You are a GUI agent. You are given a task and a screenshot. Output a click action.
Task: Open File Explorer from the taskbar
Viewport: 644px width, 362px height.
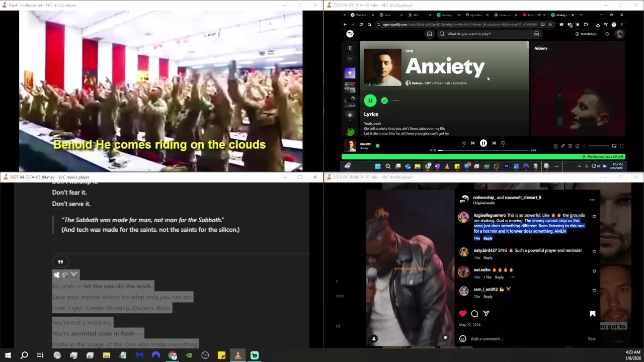point(106,355)
